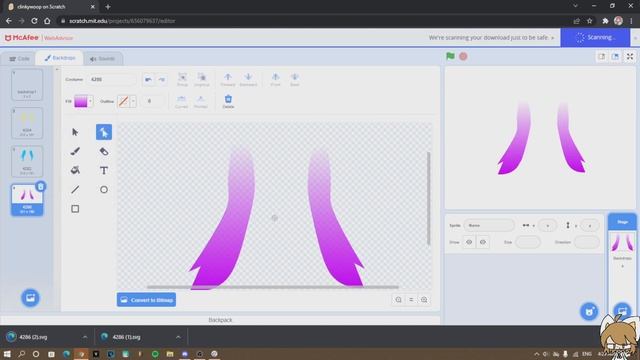
Task: Expand options for 4286 (2).svg download
Action: 85,337
